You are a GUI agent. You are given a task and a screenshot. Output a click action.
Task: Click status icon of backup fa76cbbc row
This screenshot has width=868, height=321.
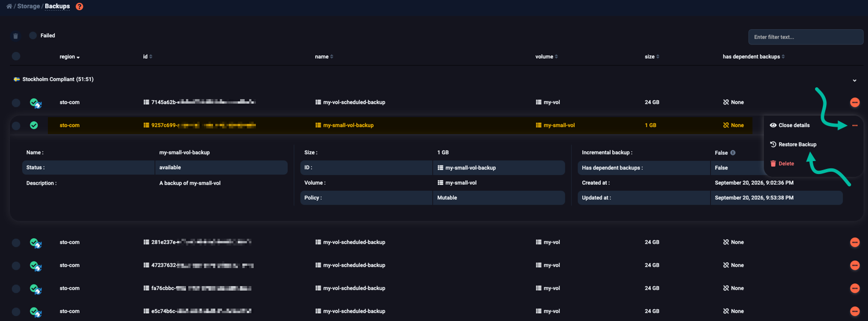(36, 288)
